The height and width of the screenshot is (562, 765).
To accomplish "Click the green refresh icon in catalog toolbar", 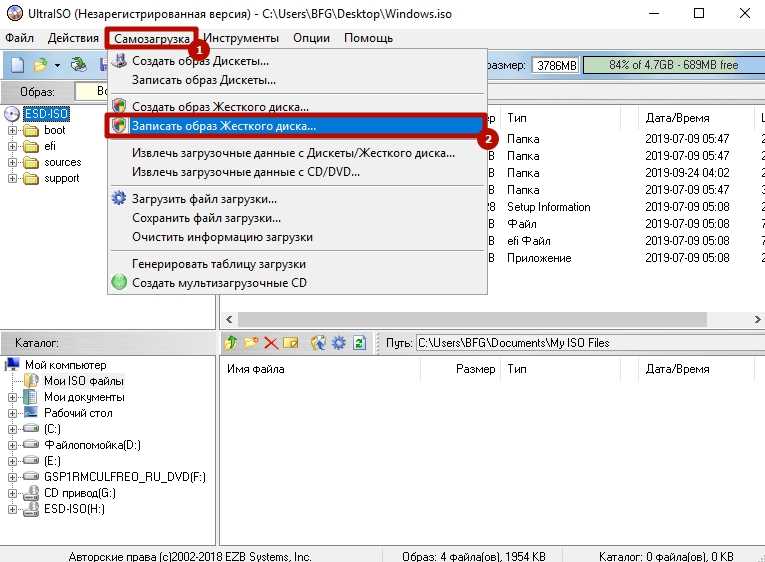I will pyautogui.click(x=359, y=343).
